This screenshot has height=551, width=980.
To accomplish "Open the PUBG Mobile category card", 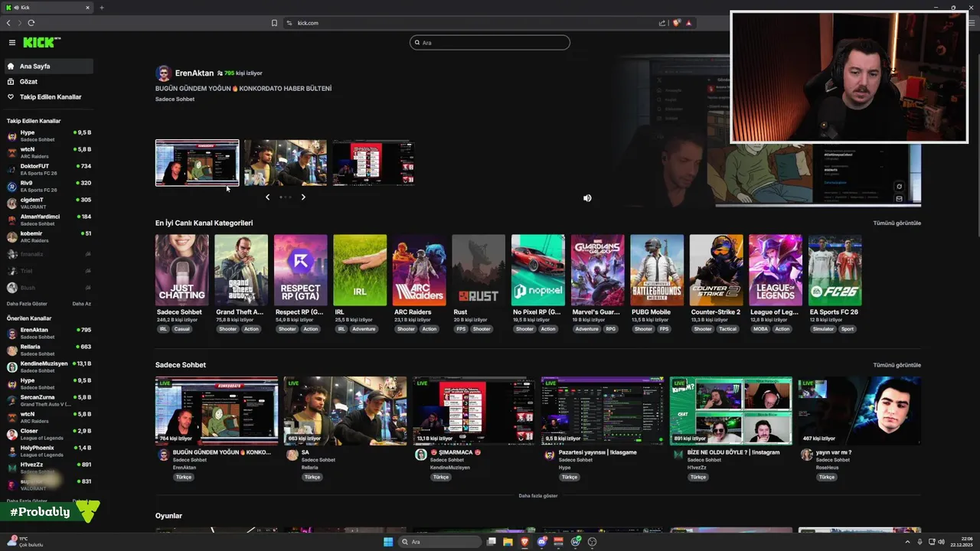I will 657,270.
